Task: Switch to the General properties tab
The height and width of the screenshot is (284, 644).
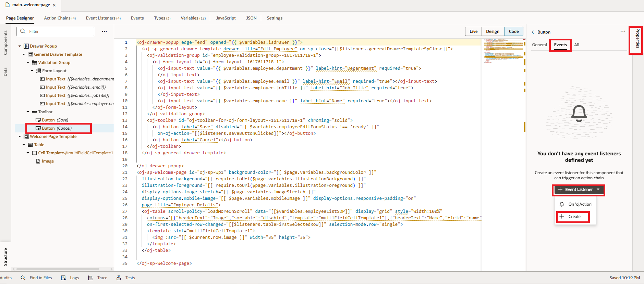Action: pos(539,45)
